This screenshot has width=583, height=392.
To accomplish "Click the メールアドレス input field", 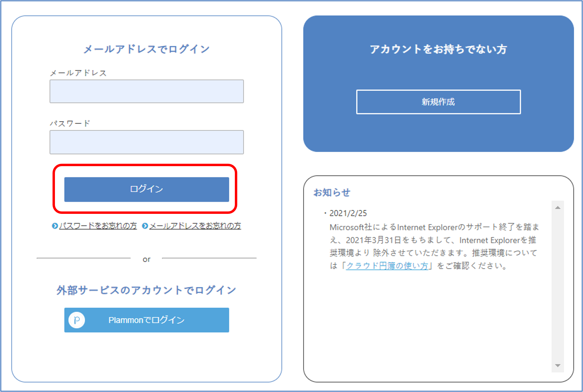I will [x=147, y=91].
